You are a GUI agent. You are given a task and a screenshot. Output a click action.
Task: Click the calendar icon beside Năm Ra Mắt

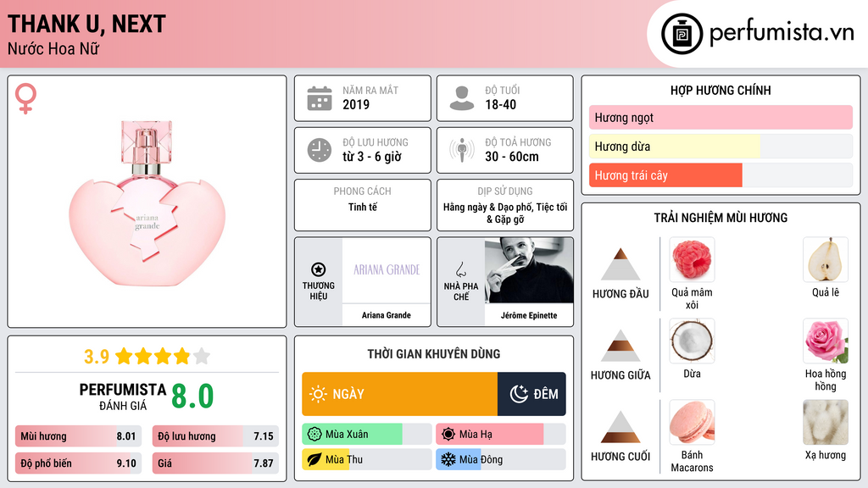click(320, 98)
